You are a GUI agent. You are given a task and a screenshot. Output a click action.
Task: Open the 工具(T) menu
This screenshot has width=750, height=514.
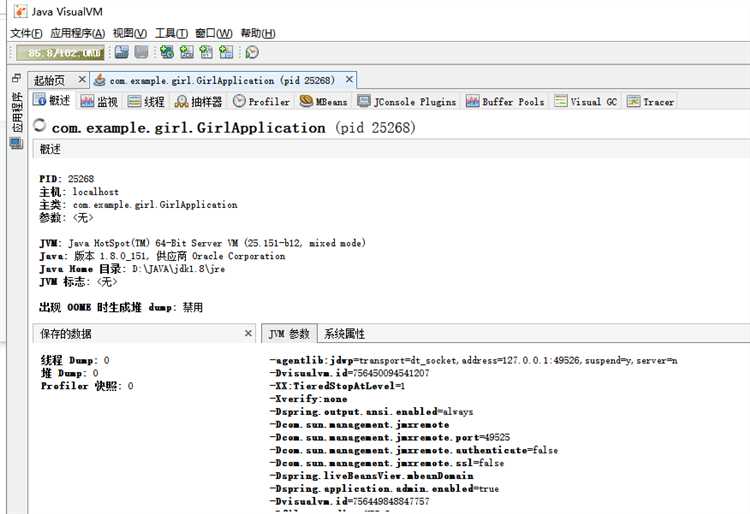coord(171,33)
